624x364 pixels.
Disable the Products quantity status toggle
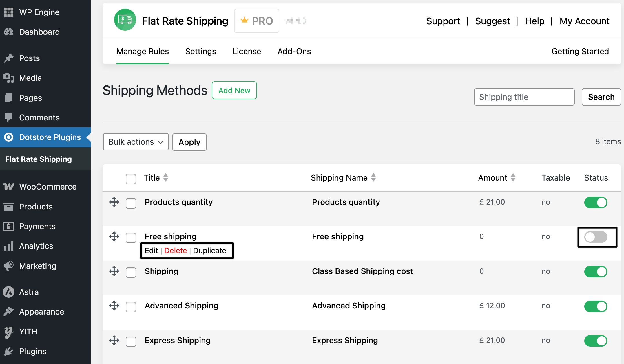pos(596,203)
